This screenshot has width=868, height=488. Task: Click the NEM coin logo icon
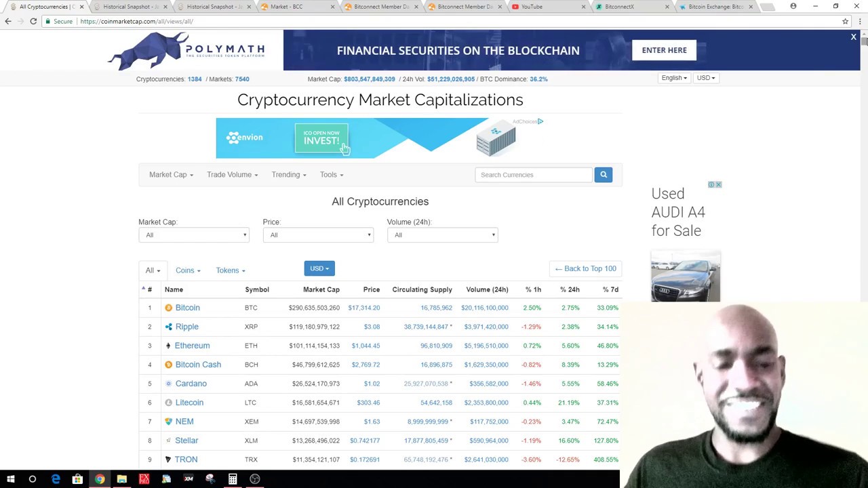(x=168, y=422)
